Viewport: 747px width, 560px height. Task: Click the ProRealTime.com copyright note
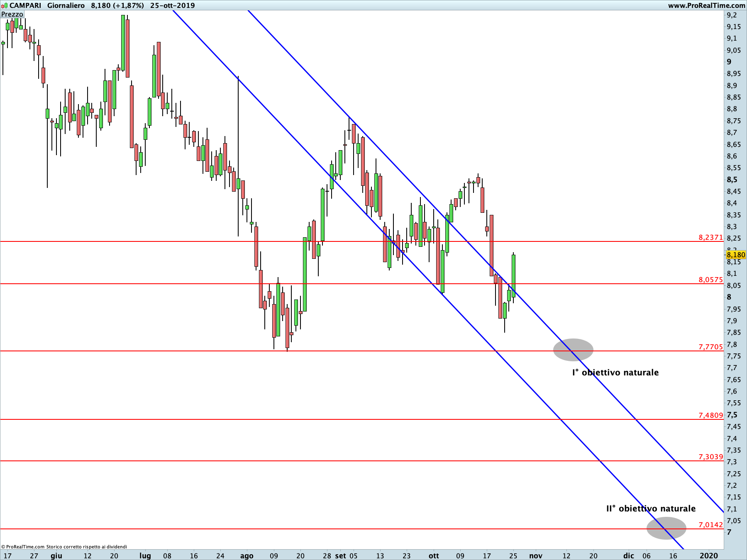coord(64,547)
